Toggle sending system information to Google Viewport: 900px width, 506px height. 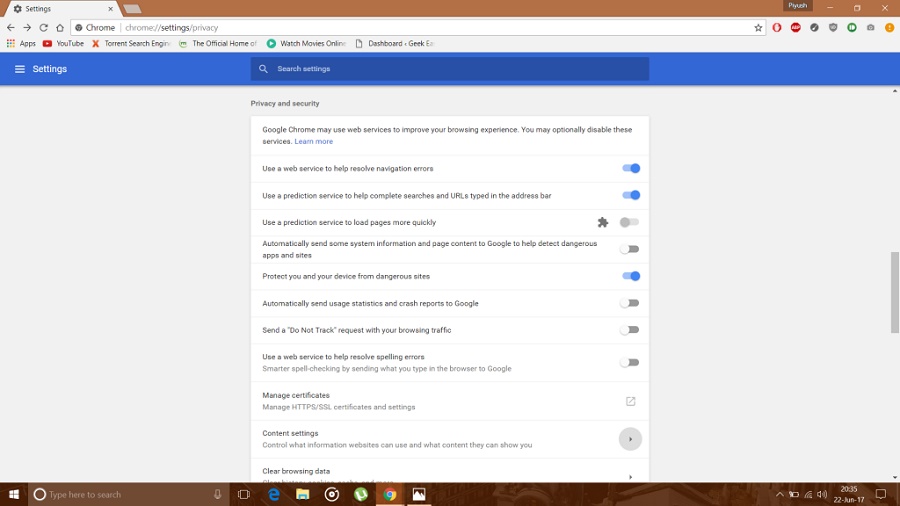tap(629, 249)
